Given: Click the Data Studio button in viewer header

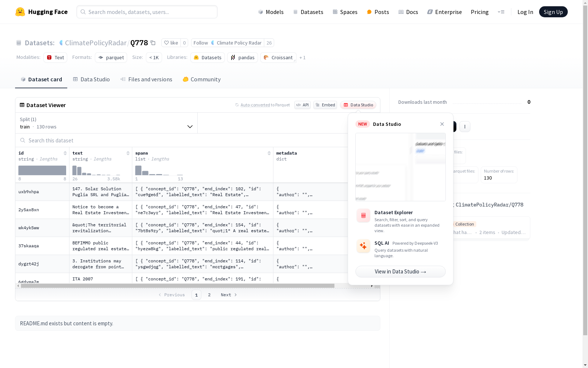Looking at the screenshot, I should pos(358,105).
